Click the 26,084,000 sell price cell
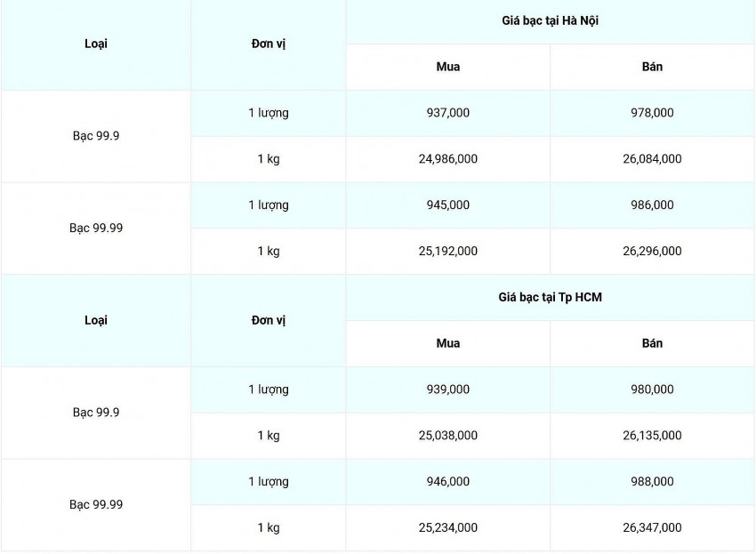The image size is (756, 554). pos(652,159)
